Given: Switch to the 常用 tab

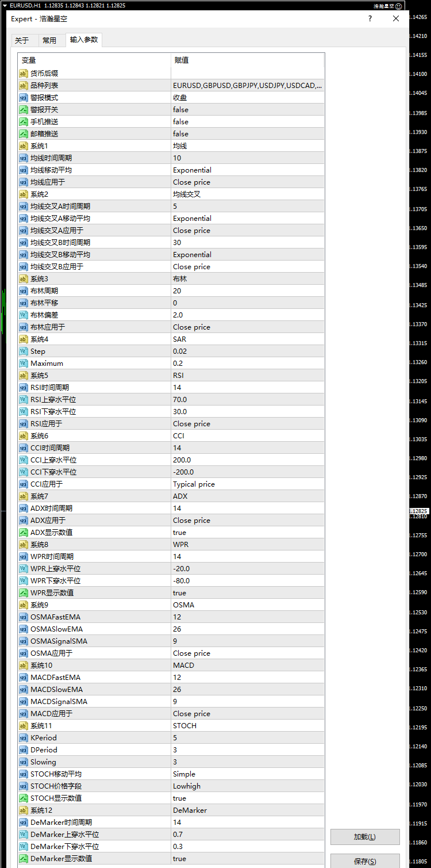Looking at the screenshot, I should point(49,40).
